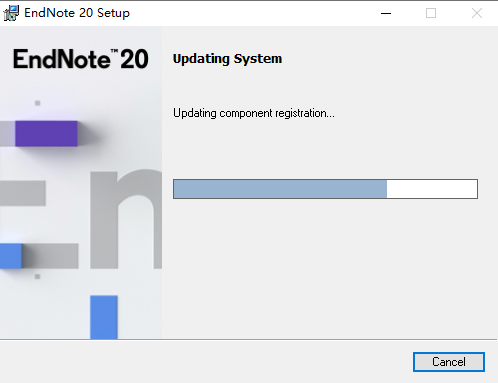Click the gray bar beside the letter n
This screenshot has height=383, width=498.
(23, 193)
